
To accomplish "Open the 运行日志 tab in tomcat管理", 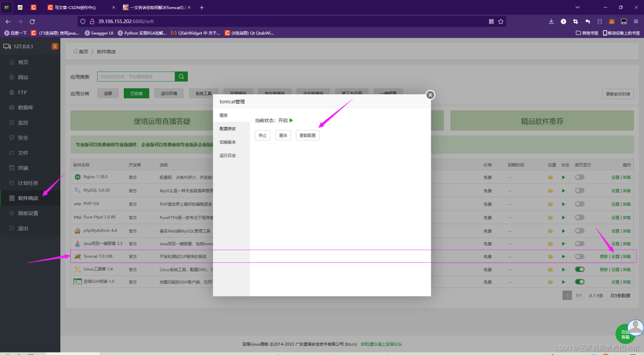I will tap(227, 155).
